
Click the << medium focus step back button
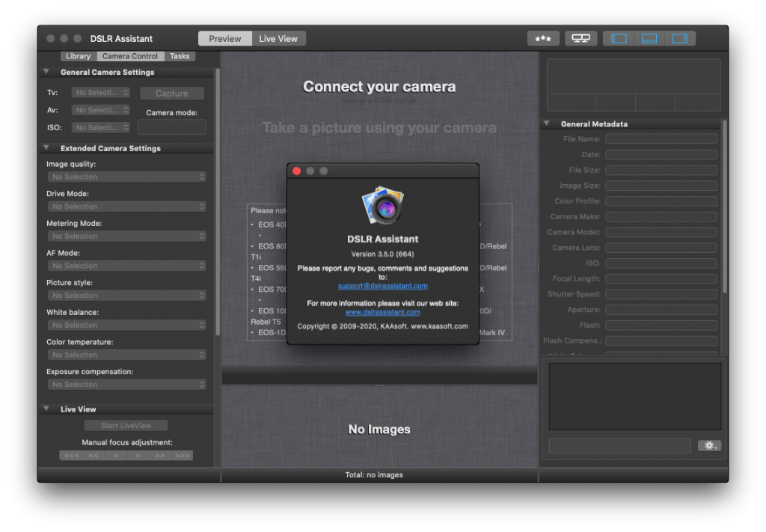tap(94, 455)
